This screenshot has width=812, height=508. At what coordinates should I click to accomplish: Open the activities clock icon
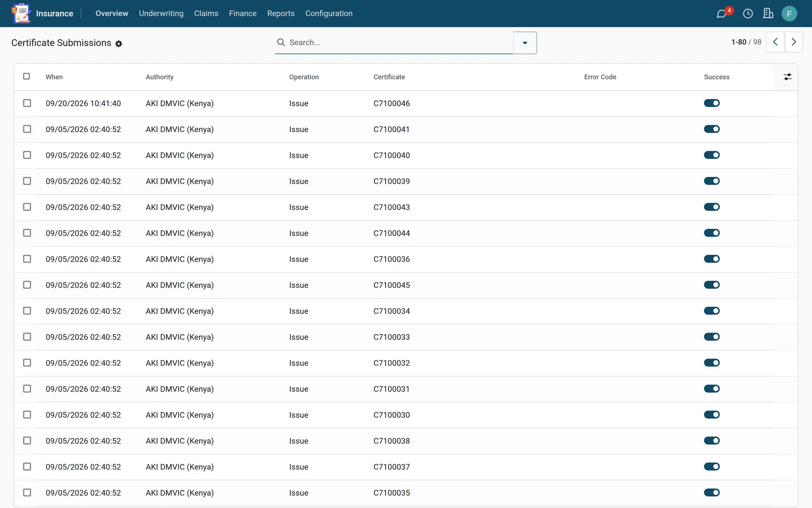point(748,14)
